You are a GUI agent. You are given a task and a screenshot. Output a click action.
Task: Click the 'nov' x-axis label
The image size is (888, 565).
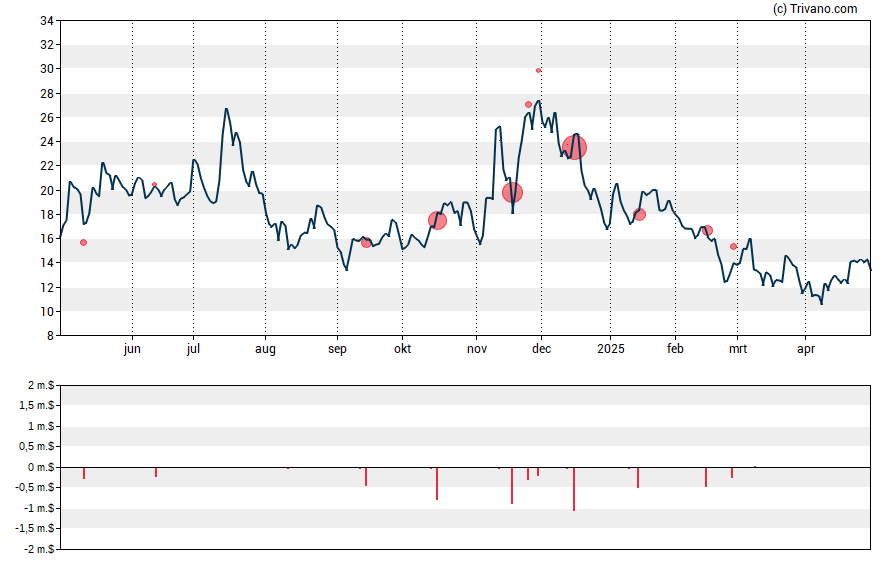[x=477, y=349]
